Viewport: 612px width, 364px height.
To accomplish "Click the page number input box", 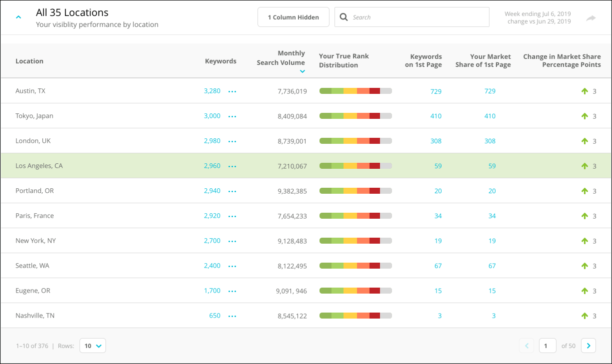I will point(547,346).
